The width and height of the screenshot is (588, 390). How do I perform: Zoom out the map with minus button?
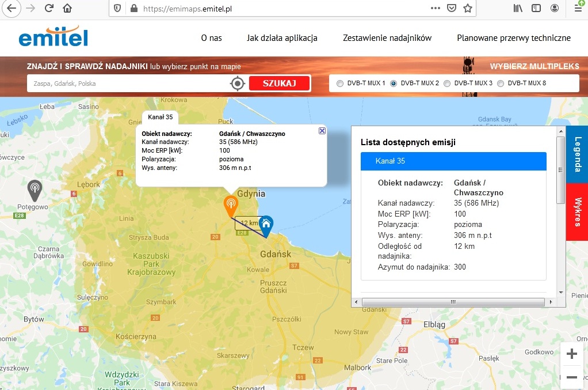coord(571,377)
